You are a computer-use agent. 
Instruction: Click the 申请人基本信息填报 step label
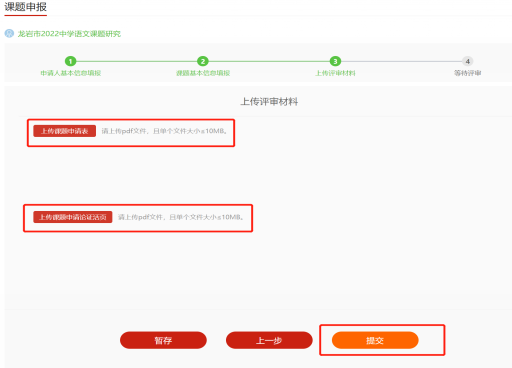(71, 73)
